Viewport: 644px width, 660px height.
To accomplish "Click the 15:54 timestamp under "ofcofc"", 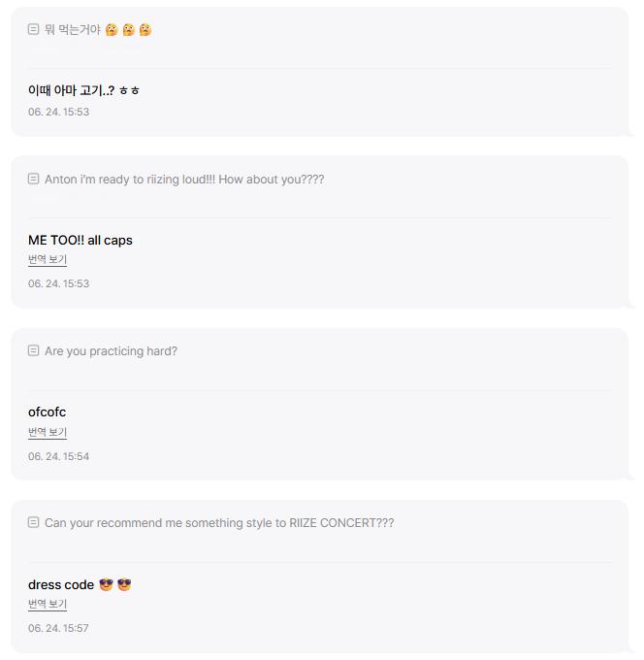I will pos(58,456).
